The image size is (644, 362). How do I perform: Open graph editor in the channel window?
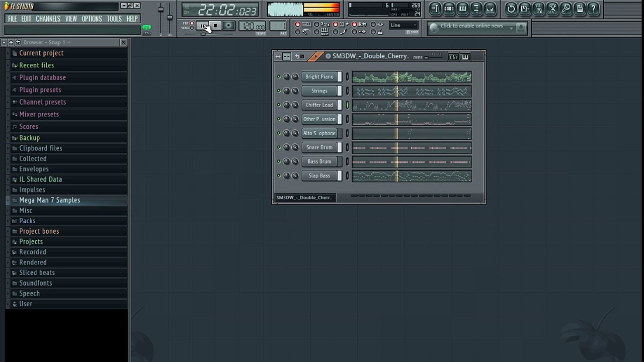tap(453, 57)
